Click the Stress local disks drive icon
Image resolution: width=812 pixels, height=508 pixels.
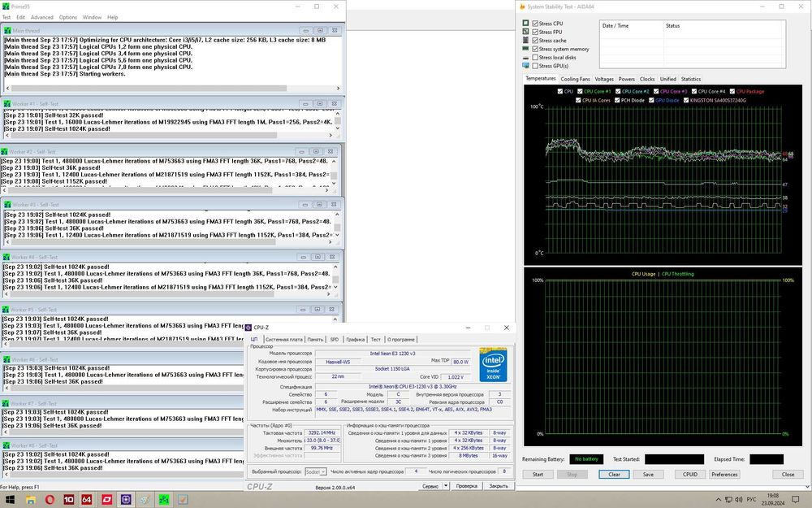pos(525,58)
